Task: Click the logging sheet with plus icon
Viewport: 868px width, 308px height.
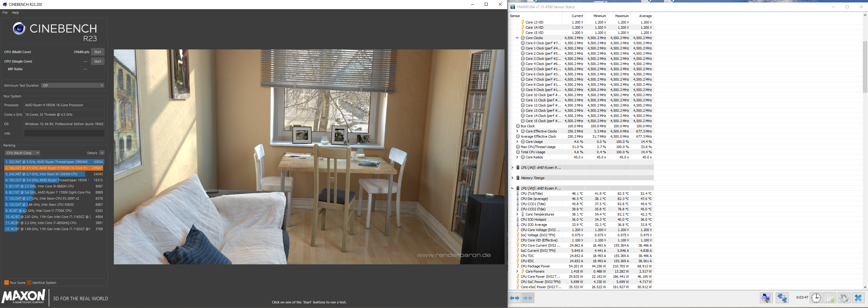Action: (830, 298)
